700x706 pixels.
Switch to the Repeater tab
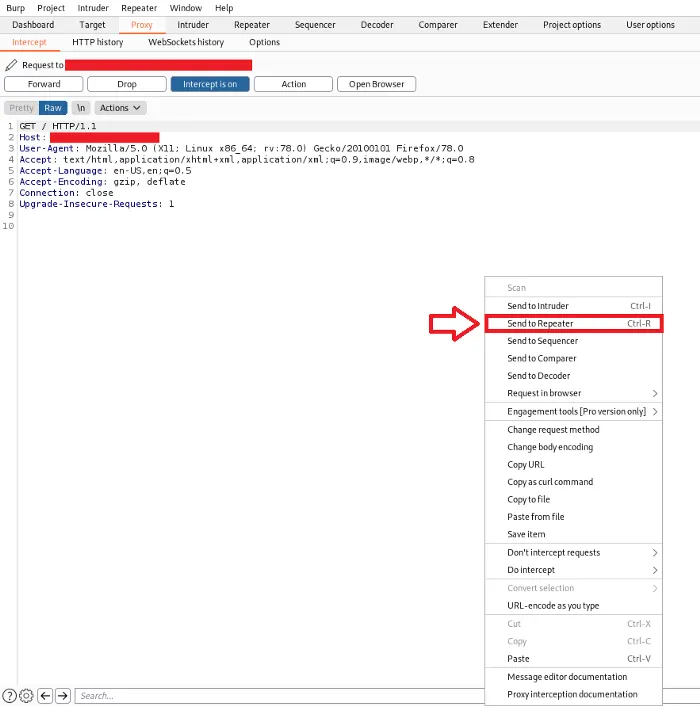[x=252, y=25]
